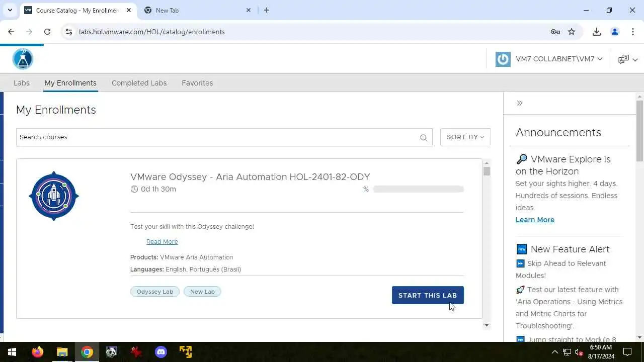This screenshot has height=362, width=644.
Task: Click the muted volume icon in tray
Action: click(x=579, y=352)
